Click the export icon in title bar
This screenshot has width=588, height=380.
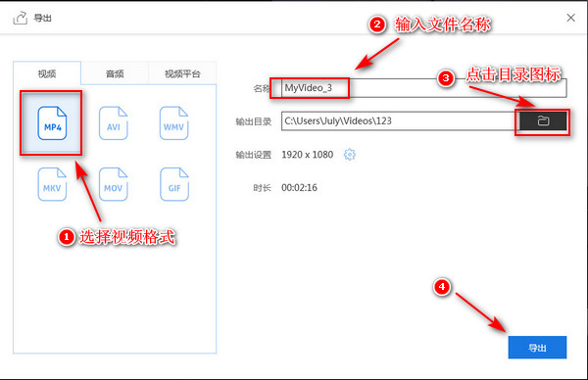20,18
